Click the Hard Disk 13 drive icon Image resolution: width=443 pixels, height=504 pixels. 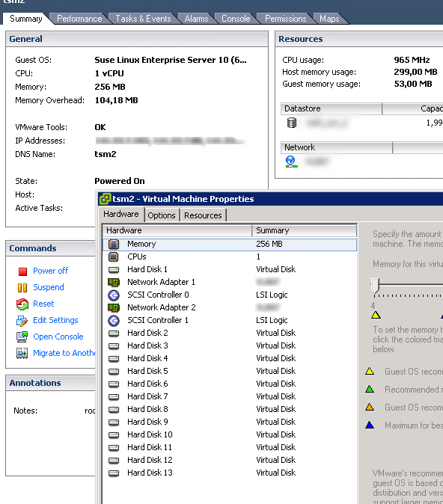tap(114, 473)
